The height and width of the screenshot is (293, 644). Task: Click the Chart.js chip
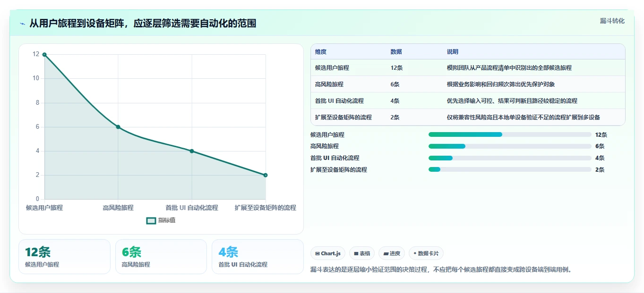point(328,253)
